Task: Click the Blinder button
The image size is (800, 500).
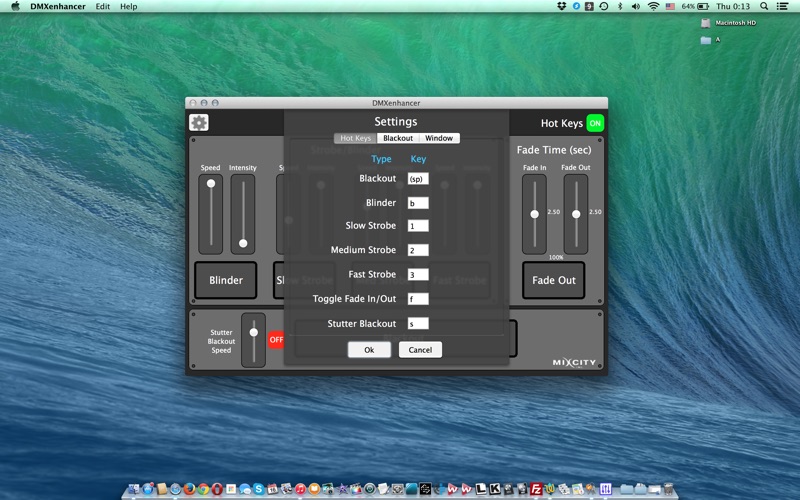Action: coord(226,280)
